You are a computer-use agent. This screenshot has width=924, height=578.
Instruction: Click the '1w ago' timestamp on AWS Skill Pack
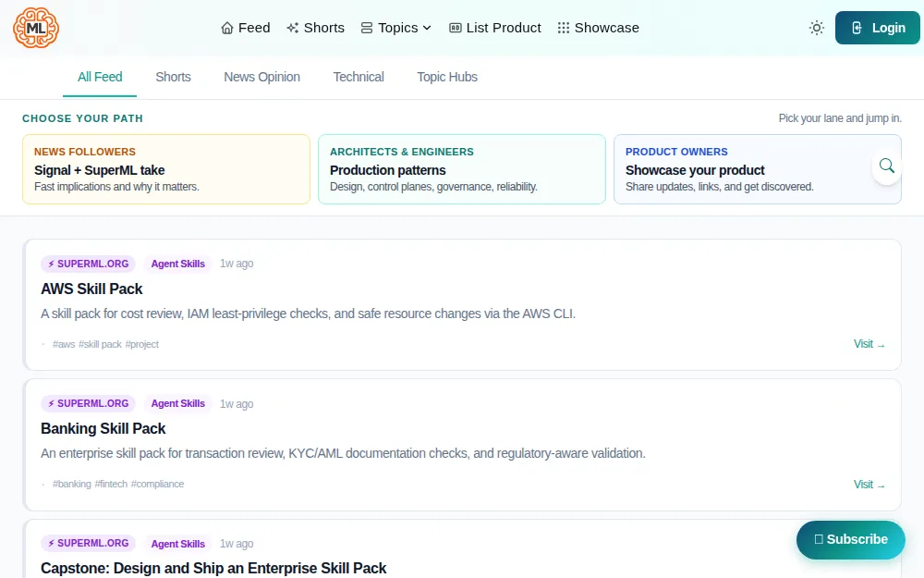[x=237, y=264]
